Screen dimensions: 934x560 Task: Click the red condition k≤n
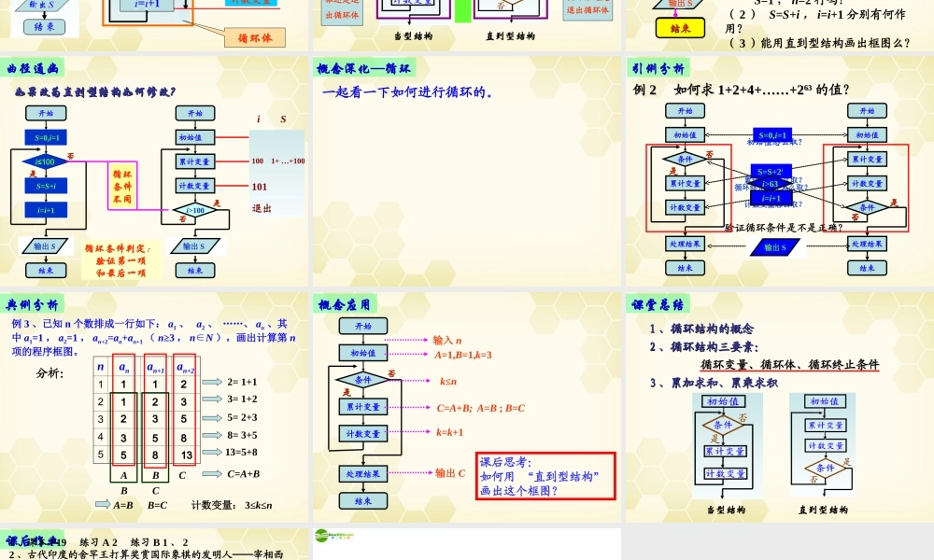point(448,382)
